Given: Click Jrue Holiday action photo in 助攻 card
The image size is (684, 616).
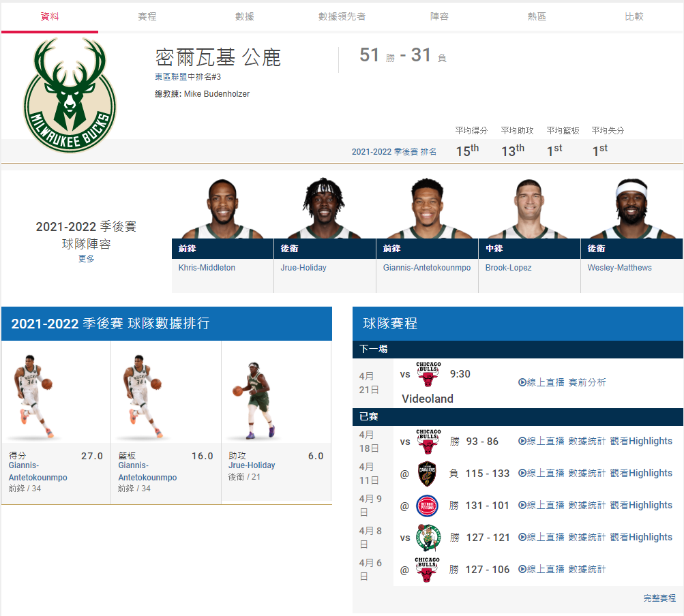Looking at the screenshot, I should click(x=254, y=400).
